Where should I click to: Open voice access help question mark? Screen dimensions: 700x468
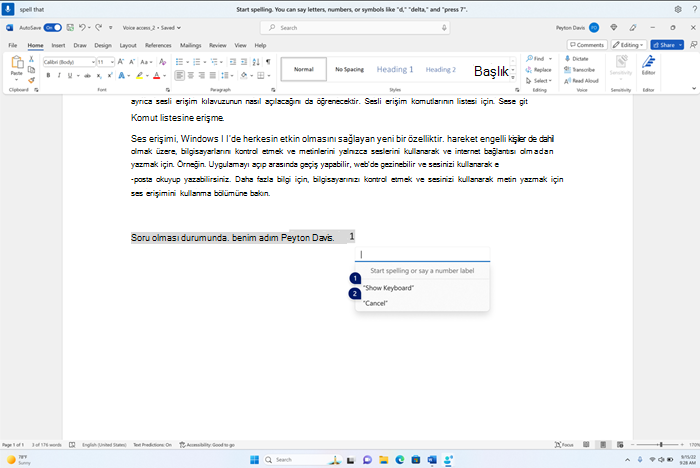coord(694,9)
